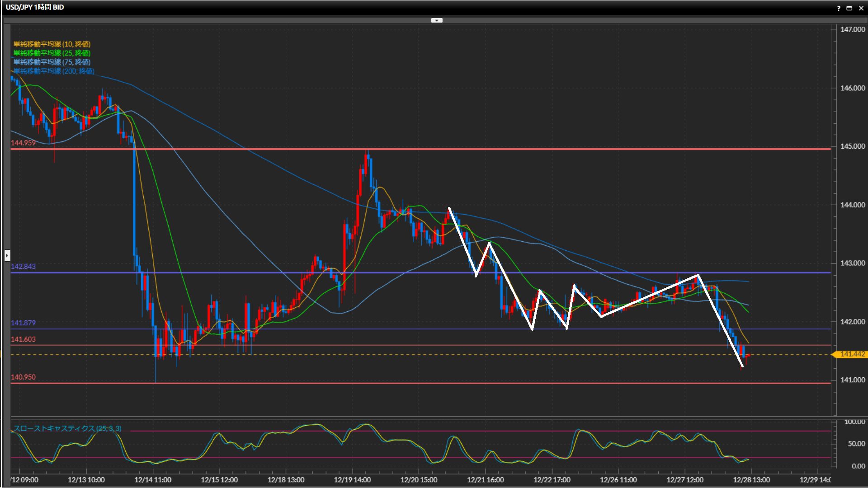Click the current price tag 141.442

pos(852,354)
